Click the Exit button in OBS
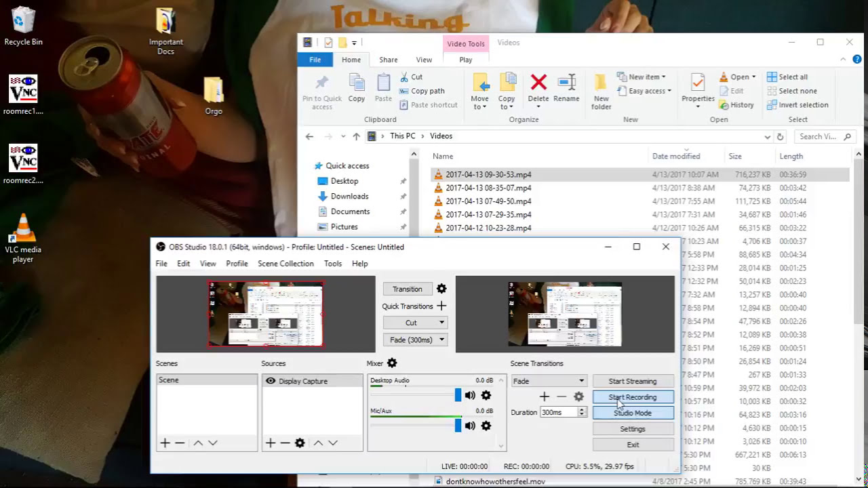Viewport: 868px width, 488px height. (633, 445)
